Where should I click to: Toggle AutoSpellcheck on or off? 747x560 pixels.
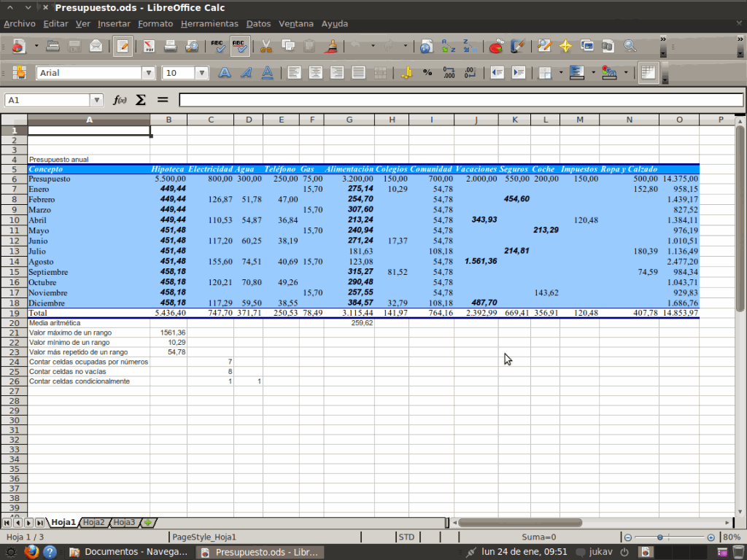(240, 47)
